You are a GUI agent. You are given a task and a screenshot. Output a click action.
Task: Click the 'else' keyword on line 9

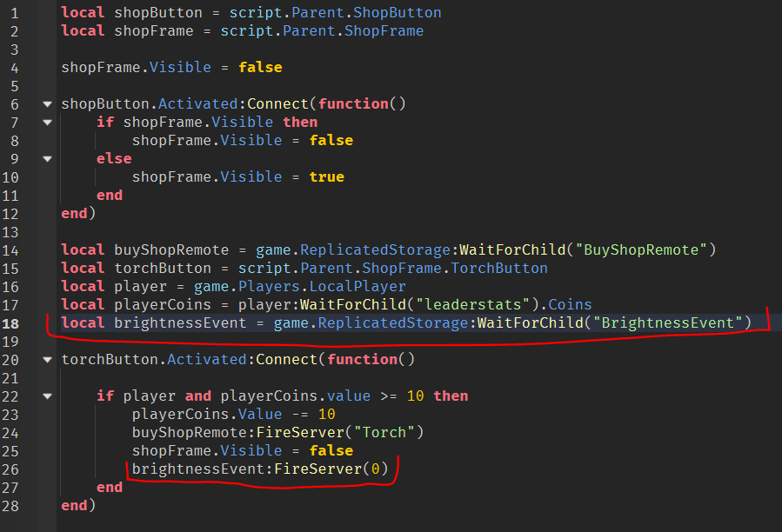click(x=114, y=158)
